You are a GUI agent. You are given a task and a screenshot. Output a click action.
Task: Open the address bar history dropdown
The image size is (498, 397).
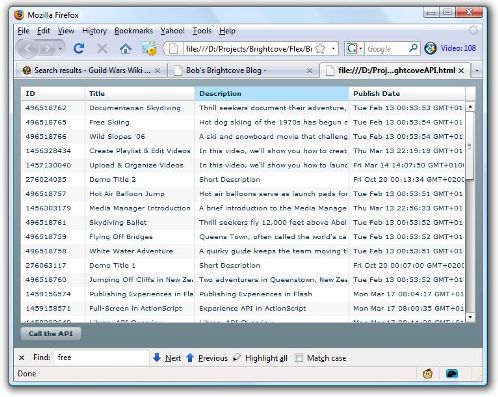tap(333, 49)
